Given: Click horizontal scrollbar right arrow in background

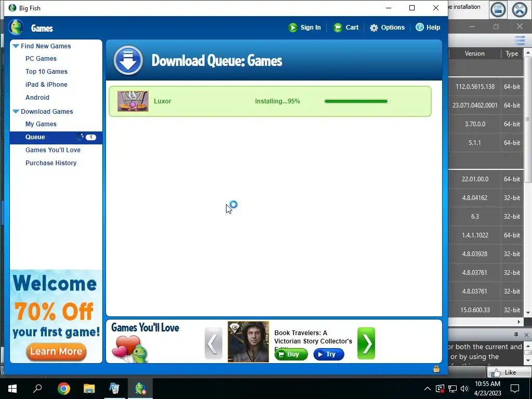Looking at the screenshot, I should 519,321.
